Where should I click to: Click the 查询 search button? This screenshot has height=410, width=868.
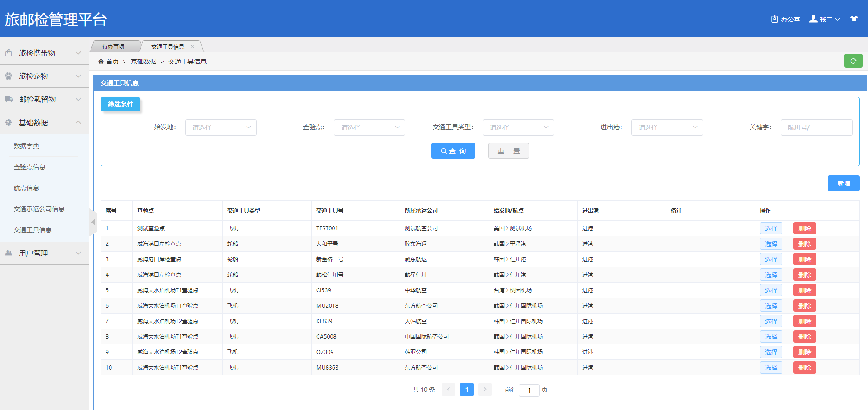pyautogui.click(x=453, y=151)
